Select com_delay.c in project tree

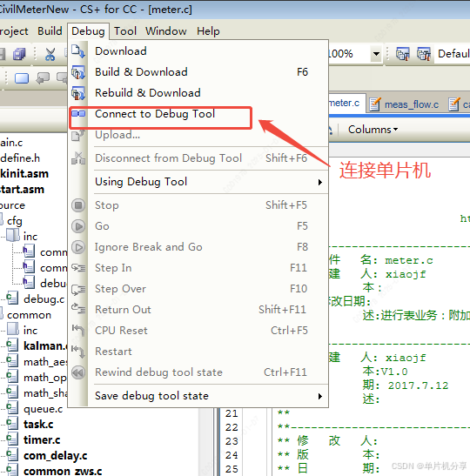pos(55,456)
